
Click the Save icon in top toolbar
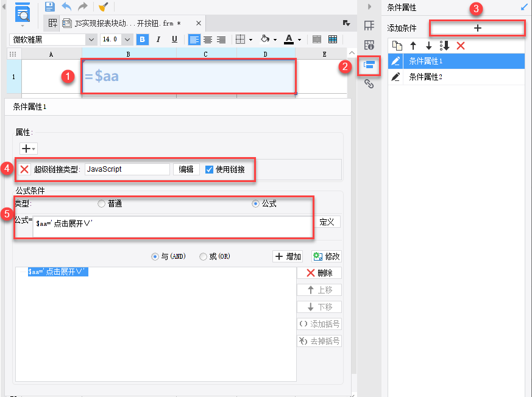click(50, 7)
